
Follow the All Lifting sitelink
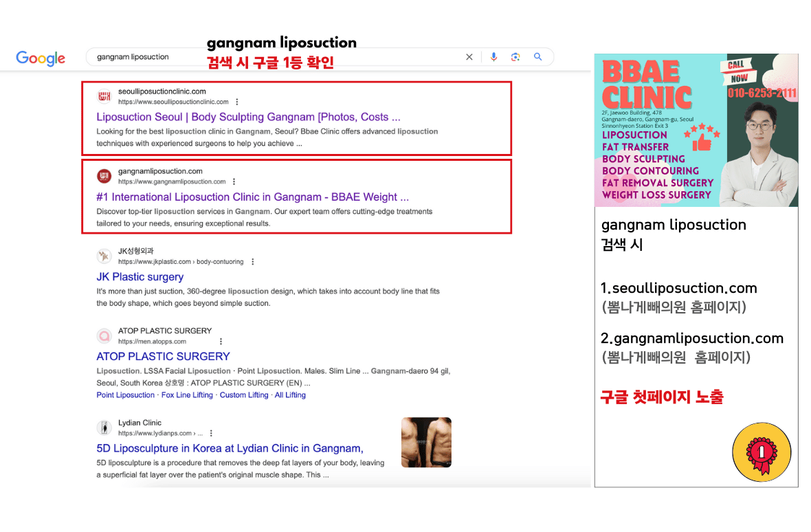point(289,395)
